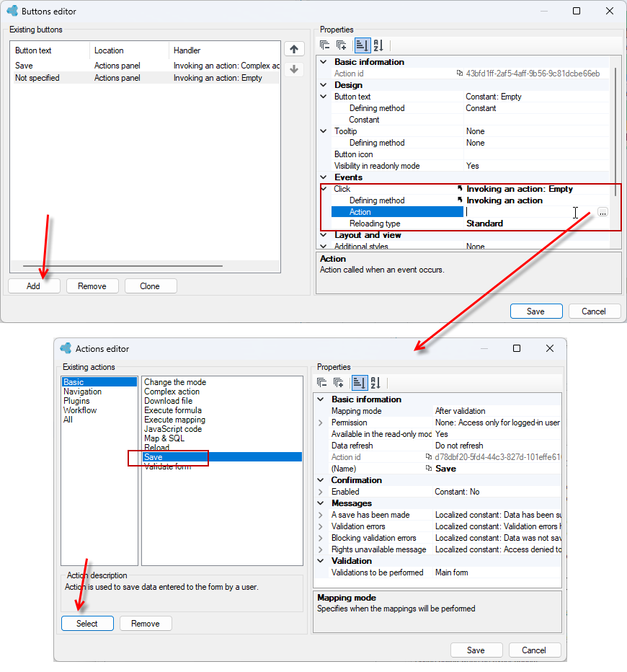
Task: Select the JavaScript code action
Action: click(x=173, y=429)
